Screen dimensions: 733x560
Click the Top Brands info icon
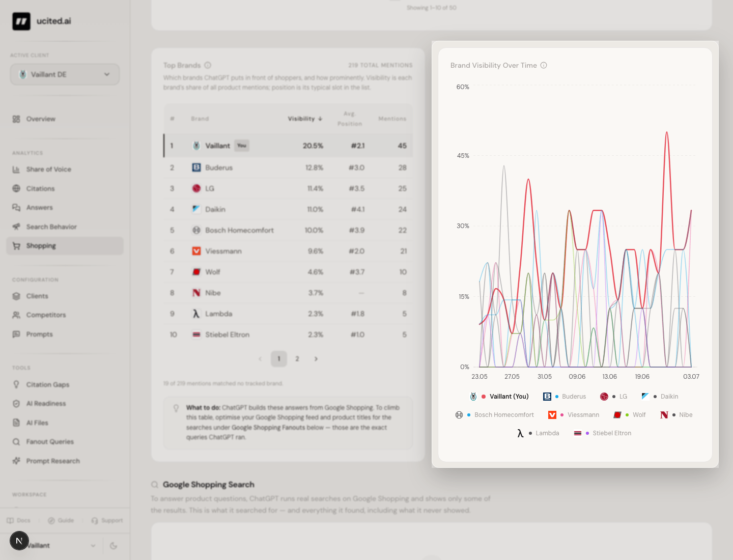(x=208, y=65)
